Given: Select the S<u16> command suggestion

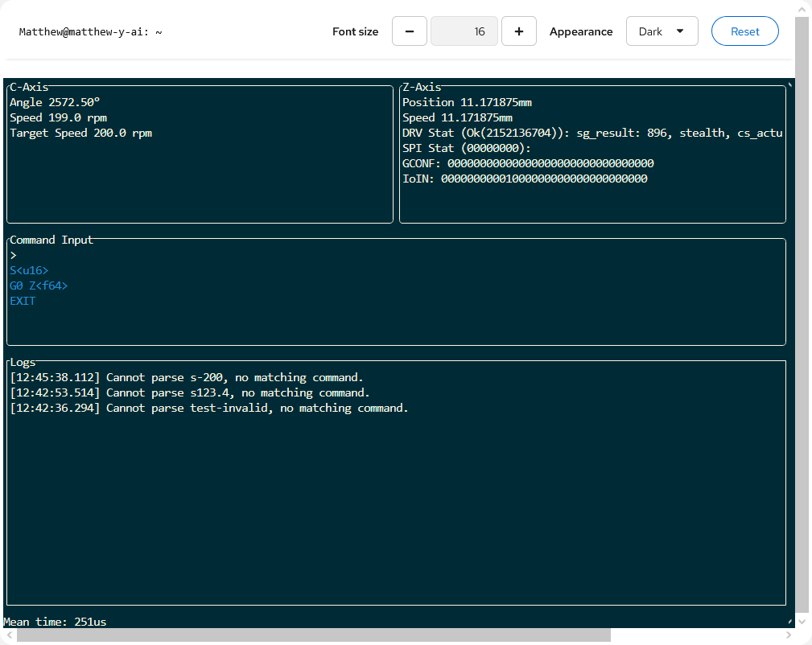Looking at the screenshot, I should (29, 271).
